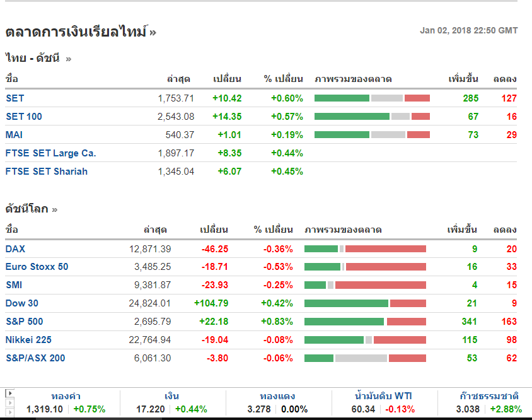This screenshot has width=532, height=420.
Task: Open น้ำมันดิบ WTI quote in ticker
Action: coord(385,396)
